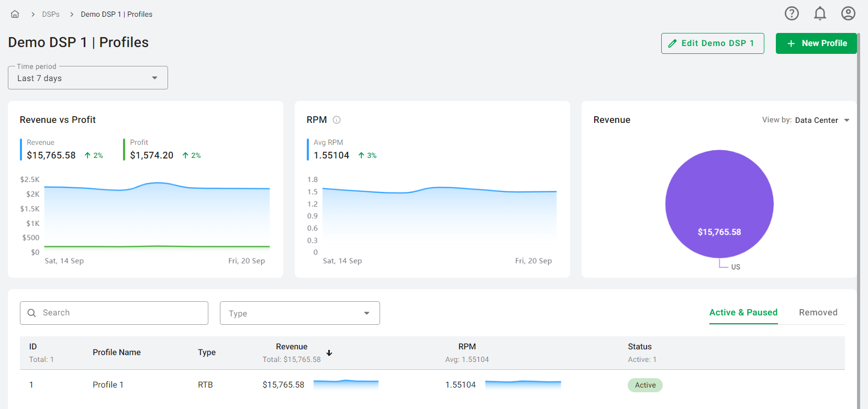The width and height of the screenshot is (868, 409).
Task: Open Profile 1 from the table
Action: click(x=108, y=384)
